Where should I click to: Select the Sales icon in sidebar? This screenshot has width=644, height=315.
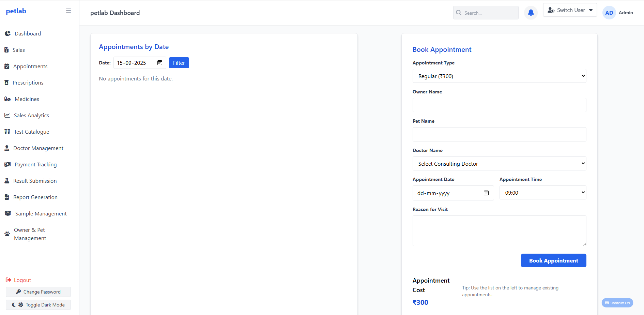[x=7, y=50]
